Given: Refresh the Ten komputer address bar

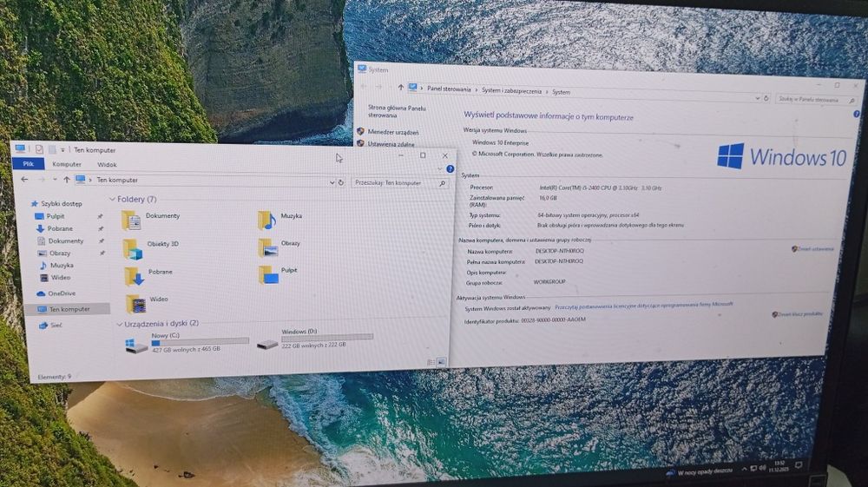Looking at the screenshot, I should [341, 182].
